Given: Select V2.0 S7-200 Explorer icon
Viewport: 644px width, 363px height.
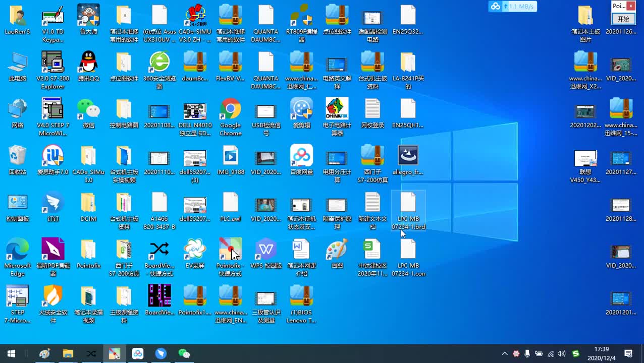Looking at the screenshot, I should pyautogui.click(x=53, y=71).
